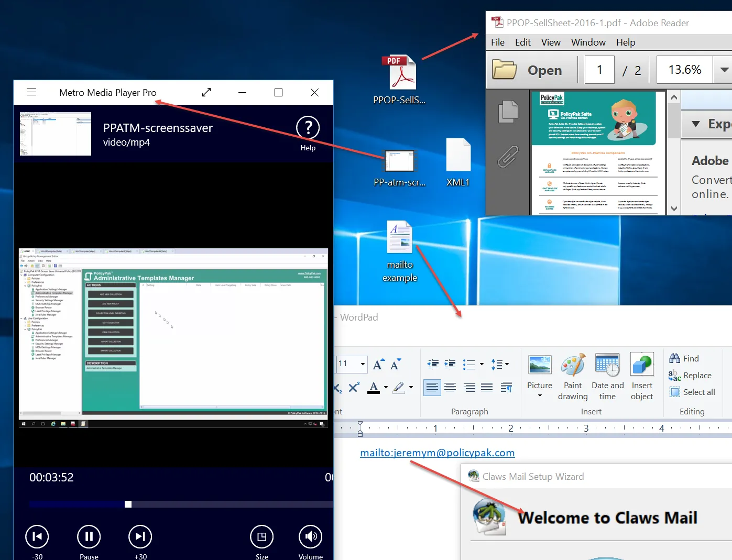Click the Open button in Adobe Reader
The width and height of the screenshot is (732, 560).
pos(528,70)
